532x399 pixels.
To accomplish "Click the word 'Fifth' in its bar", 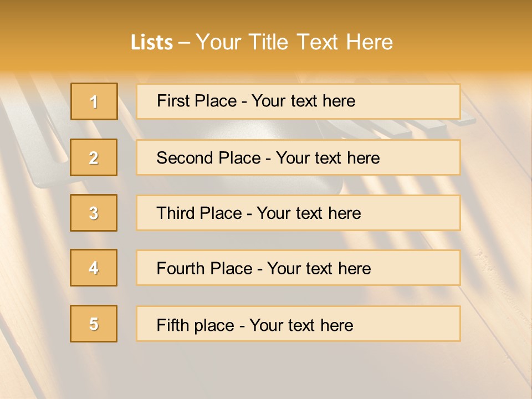I will 173,325.
